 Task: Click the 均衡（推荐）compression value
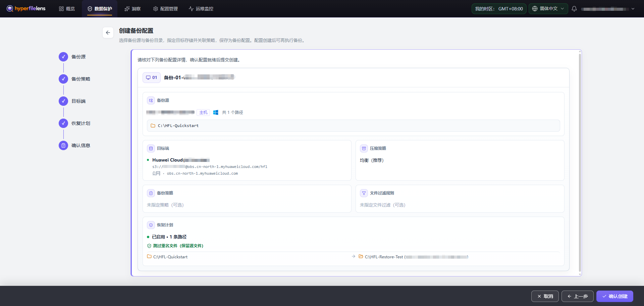coord(372,160)
